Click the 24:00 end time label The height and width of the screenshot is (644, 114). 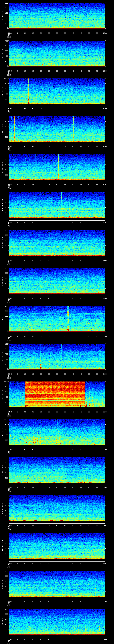coord(105,374)
